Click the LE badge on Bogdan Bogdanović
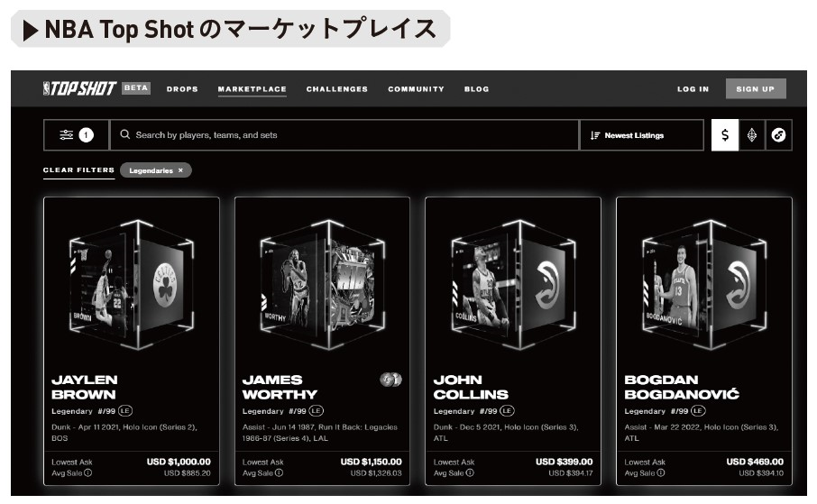Image resolution: width=817 pixels, height=504 pixels. pyautogui.click(x=698, y=411)
